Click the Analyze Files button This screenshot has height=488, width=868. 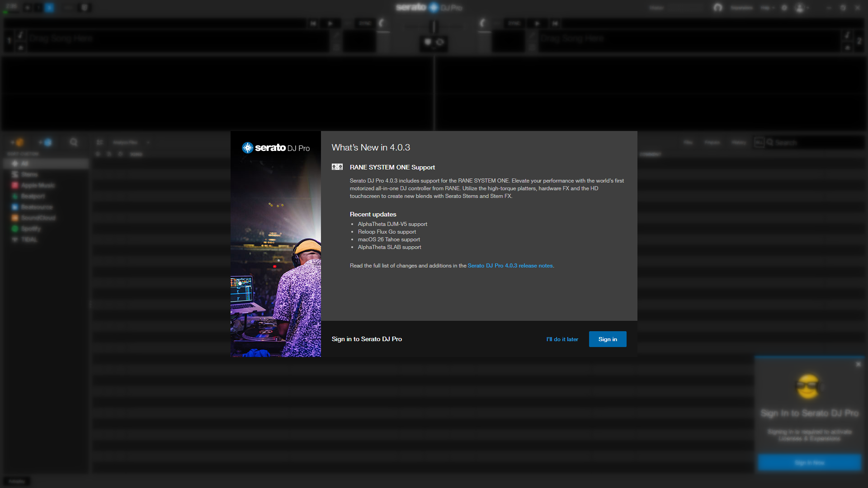125,142
